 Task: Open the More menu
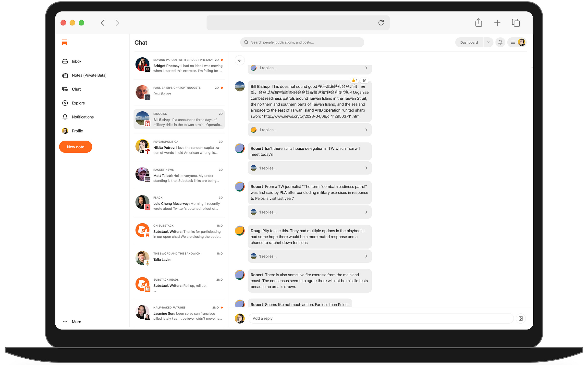[x=72, y=322]
